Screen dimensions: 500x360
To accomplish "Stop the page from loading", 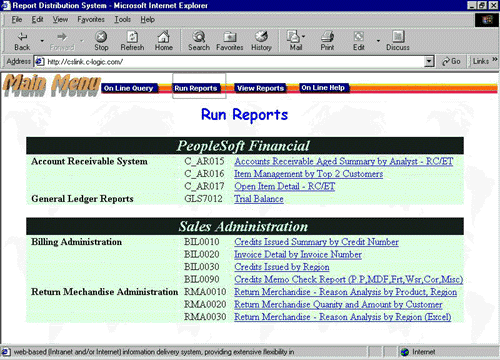I will click(101, 41).
